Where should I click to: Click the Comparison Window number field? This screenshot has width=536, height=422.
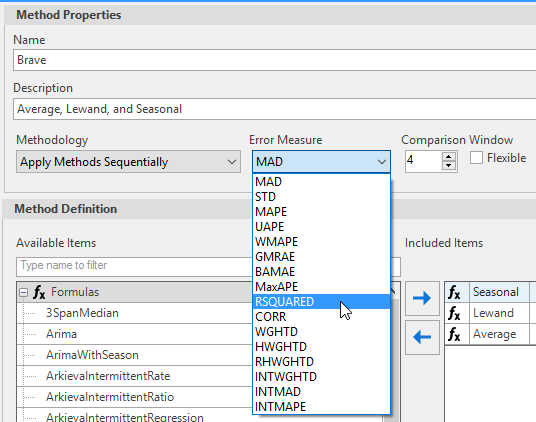point(423,161)
